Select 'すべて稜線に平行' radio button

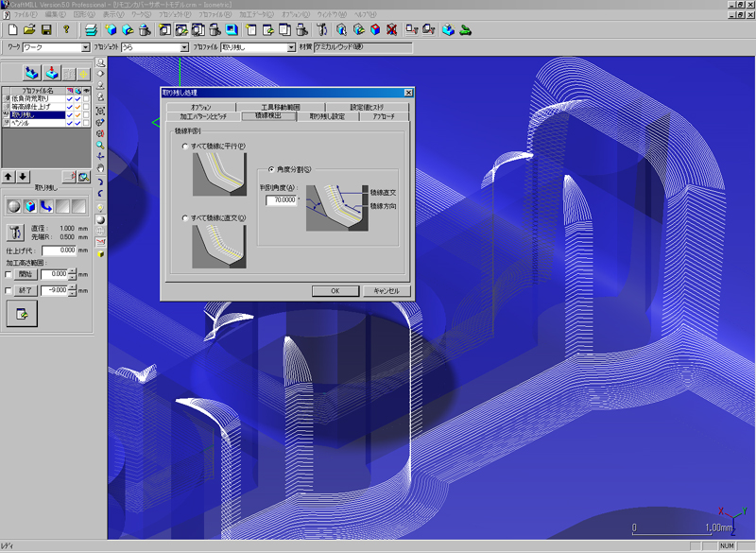pyautogui.click(x=185, y=147)
